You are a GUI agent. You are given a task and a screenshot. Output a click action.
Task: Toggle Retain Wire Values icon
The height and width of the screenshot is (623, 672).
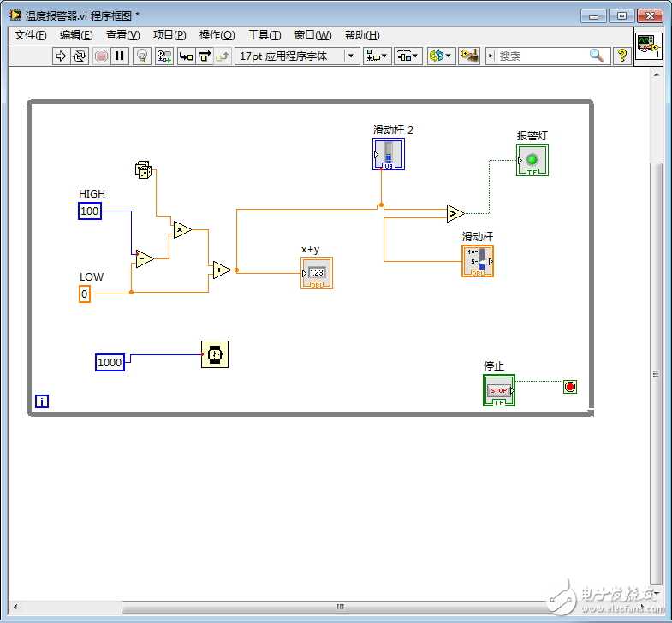[164, 56]
